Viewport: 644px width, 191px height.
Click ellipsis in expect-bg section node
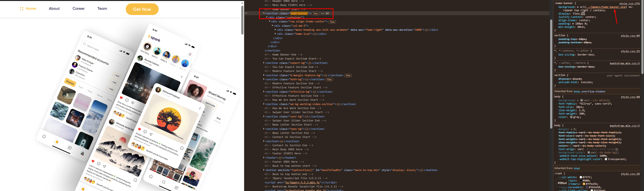pyautogui.click(x=310, y=63)
